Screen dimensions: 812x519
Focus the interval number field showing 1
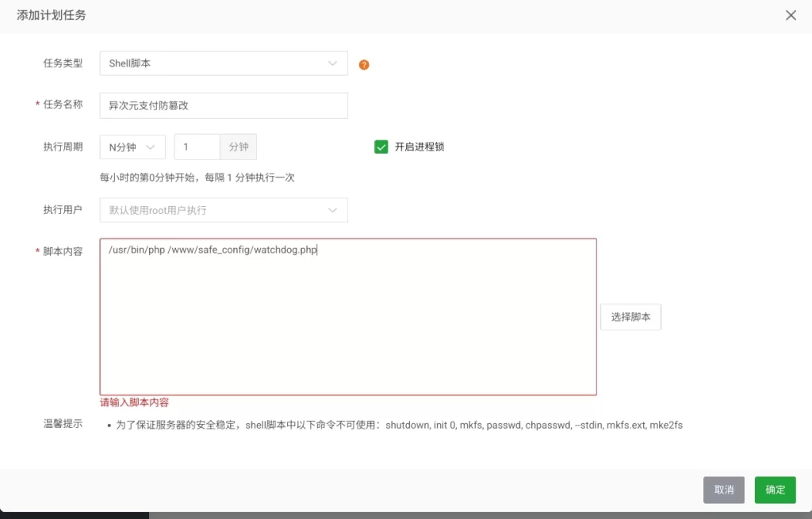click(x=197, y=147)
